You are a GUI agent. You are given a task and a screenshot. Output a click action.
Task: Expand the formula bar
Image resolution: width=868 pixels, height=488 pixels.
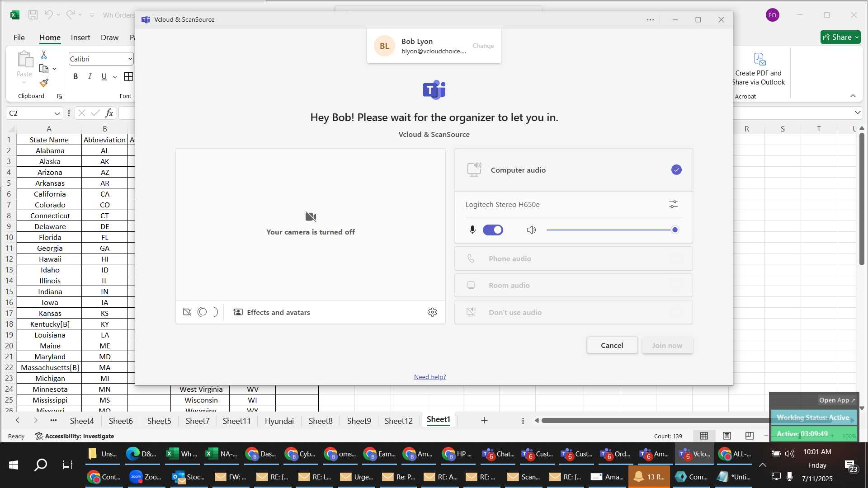coord(858,113)
